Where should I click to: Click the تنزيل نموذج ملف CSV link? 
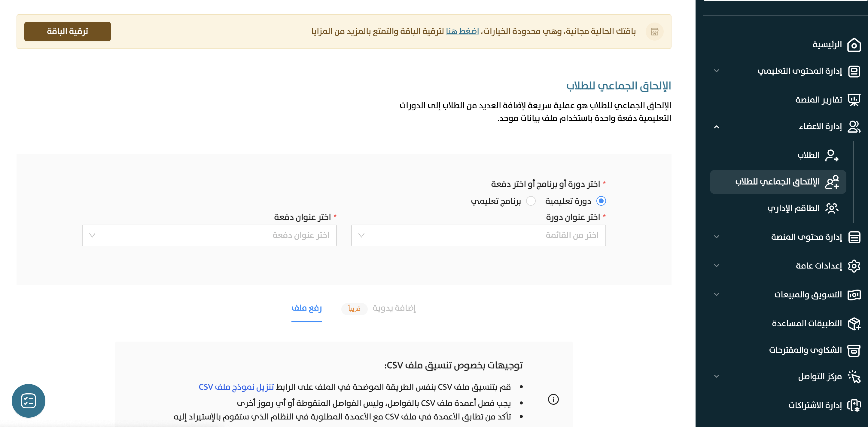tap(236, 387)
